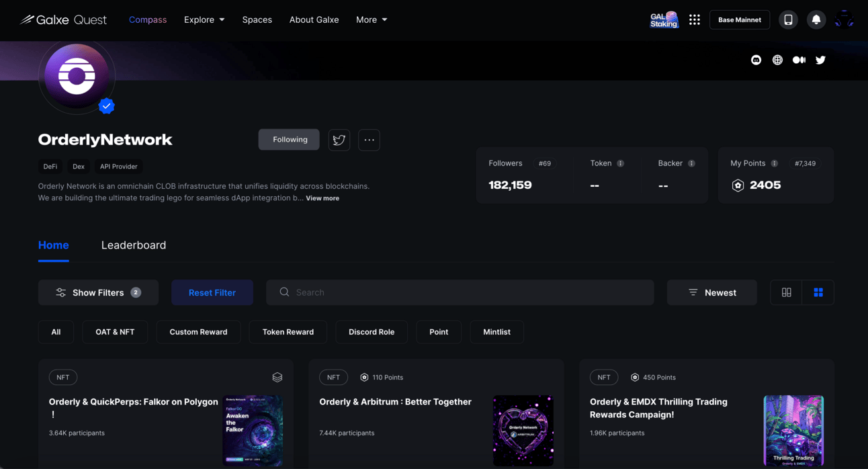Open Awaken the Falkor thumbnail
The image size is (868, 469).
(x=253, y=431)
